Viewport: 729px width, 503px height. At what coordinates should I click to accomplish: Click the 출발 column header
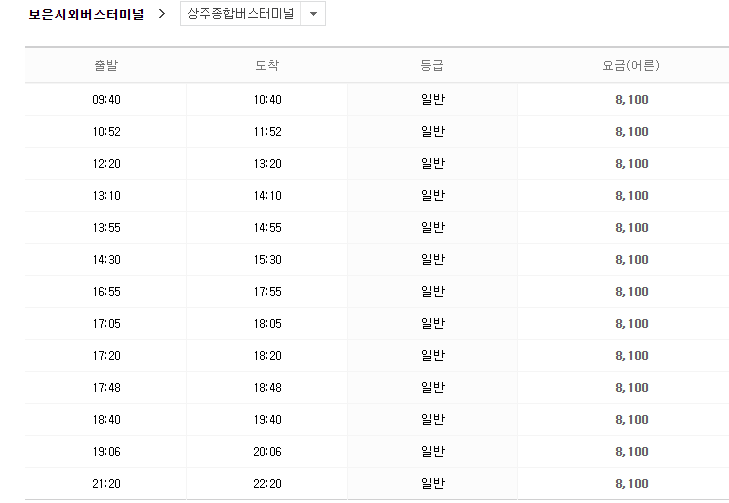(x=105, y=66)
